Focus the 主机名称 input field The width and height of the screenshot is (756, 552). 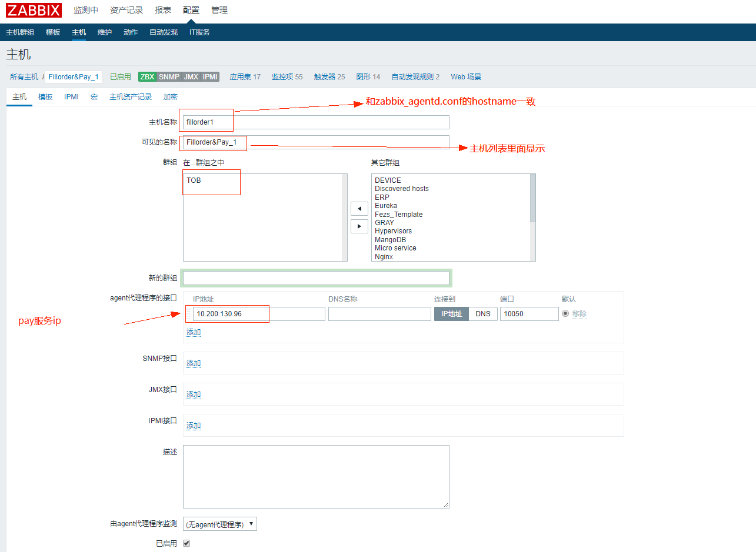[x=316, y=122]
